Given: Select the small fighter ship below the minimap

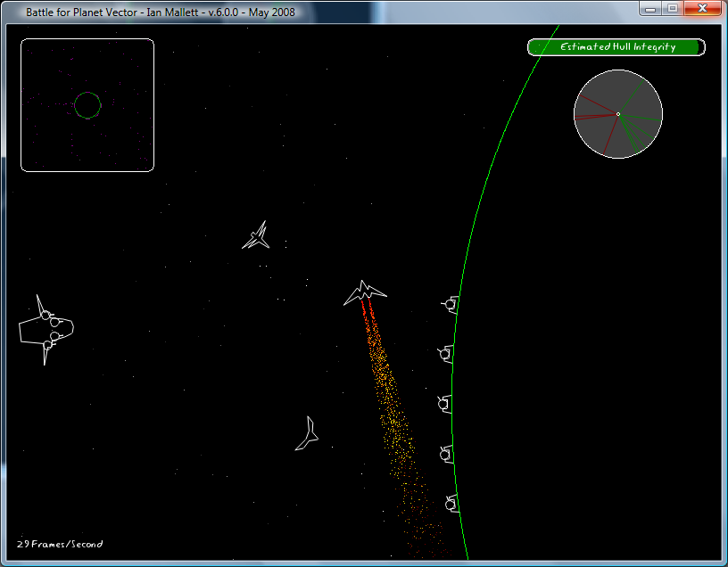Looking at the screenshot, I should pyautogui.click(x=257, y=236).
